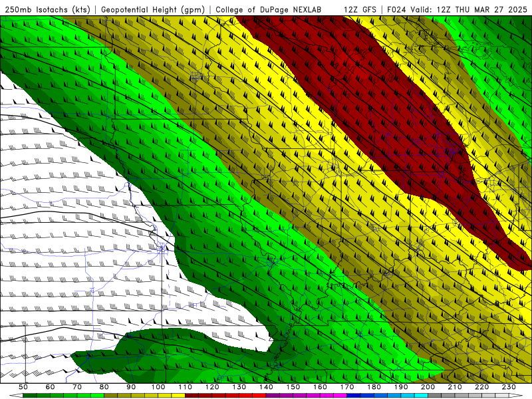Click the '12Z GFS' model run label
The height and width of the screenshot is (399, 532).
[x=360, y=9]
